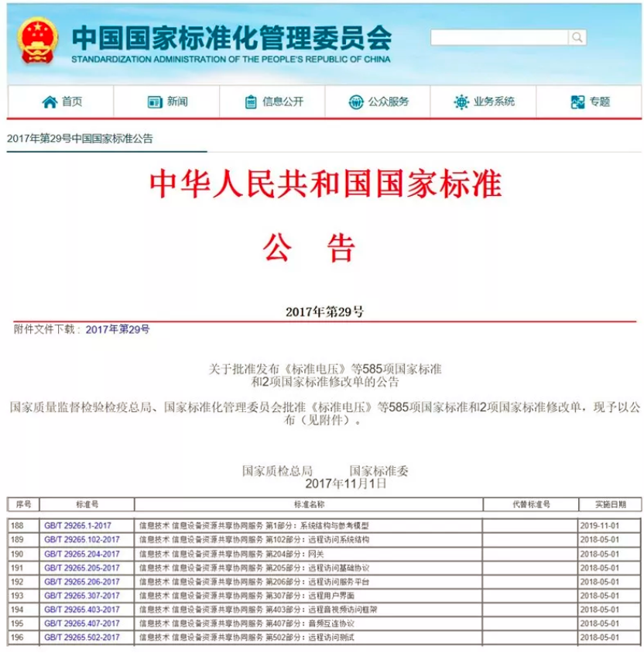
Task: Click the standard name ending 远程用户界面
Action: pyautogui.click(x=247, y=596)
